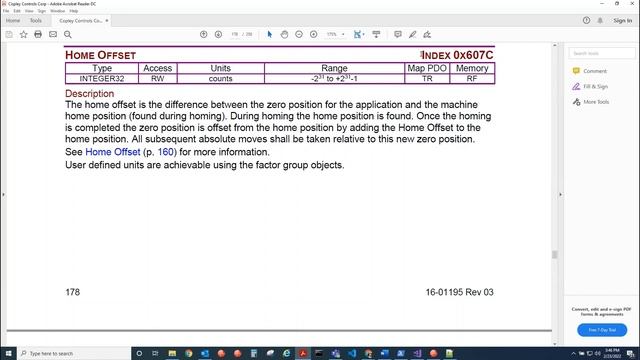Click the Free 7-Day Trial button
This screenshot has width=640, height=360.
[602, 330]
